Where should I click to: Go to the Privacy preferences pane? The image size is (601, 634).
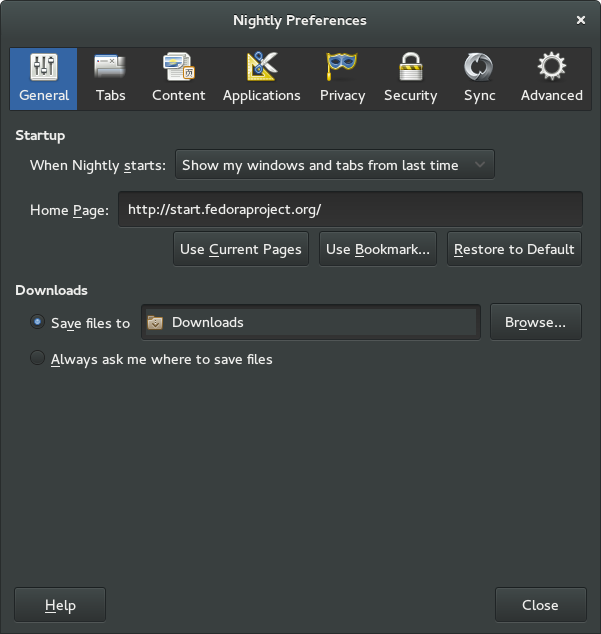coord(342,79)
